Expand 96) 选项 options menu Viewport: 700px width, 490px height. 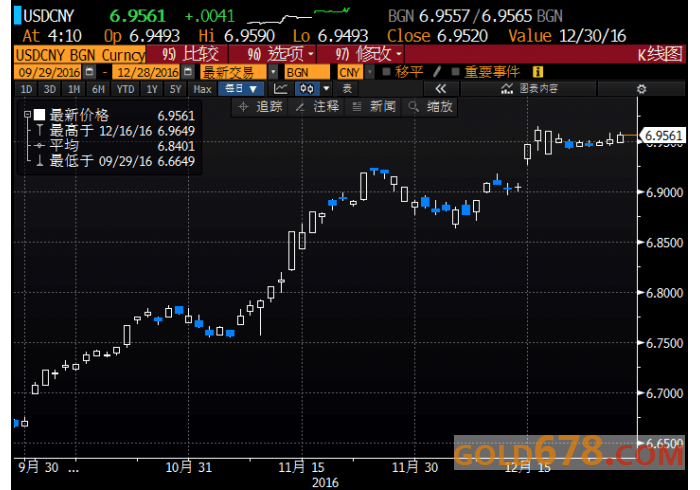point(273,54)
